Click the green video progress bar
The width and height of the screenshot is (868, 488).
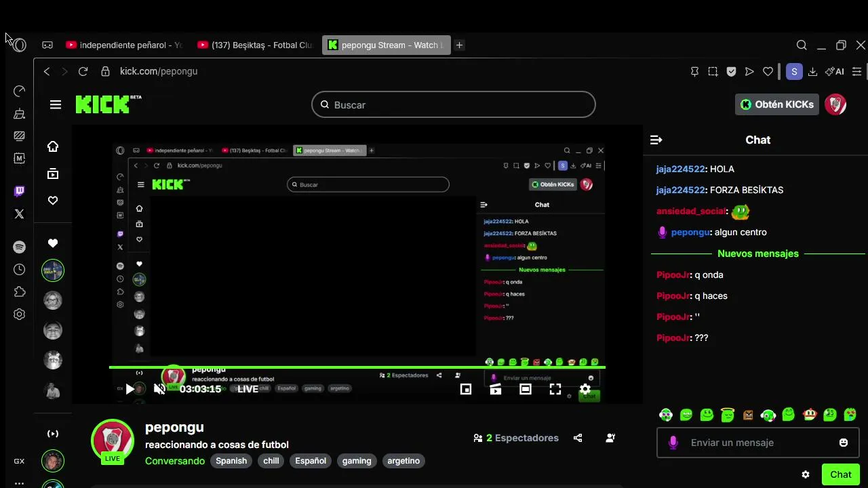pyautogui.click(x=357, y=367)
